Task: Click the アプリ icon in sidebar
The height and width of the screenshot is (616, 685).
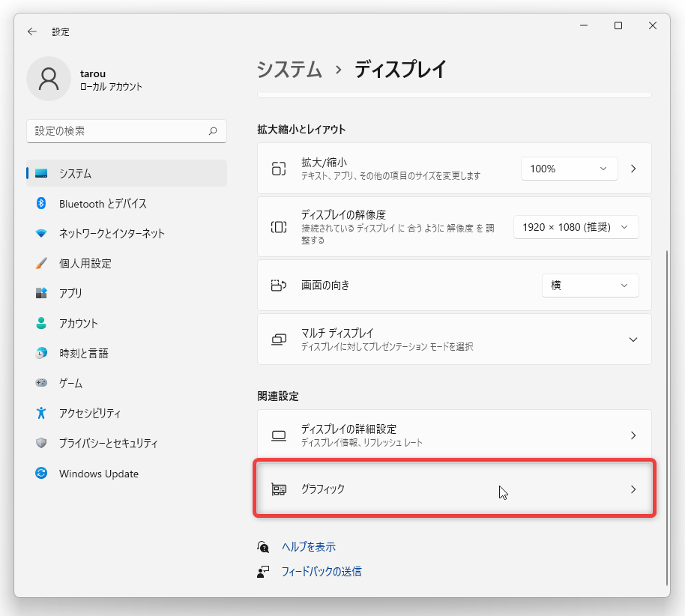Action: 41,293
